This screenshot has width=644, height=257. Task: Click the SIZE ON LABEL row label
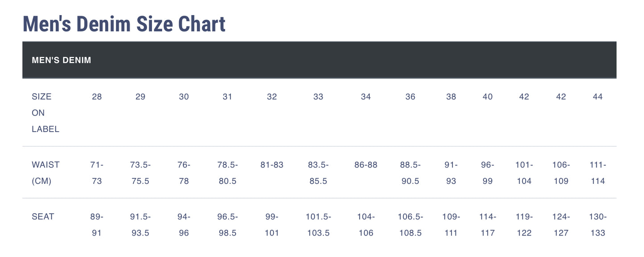point(45,113)
